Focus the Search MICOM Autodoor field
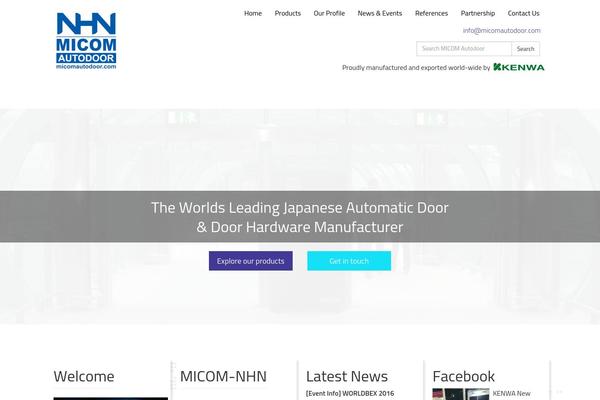Image resolution: width=600 pixels, height=400 pixels. (x=464, y=48)
